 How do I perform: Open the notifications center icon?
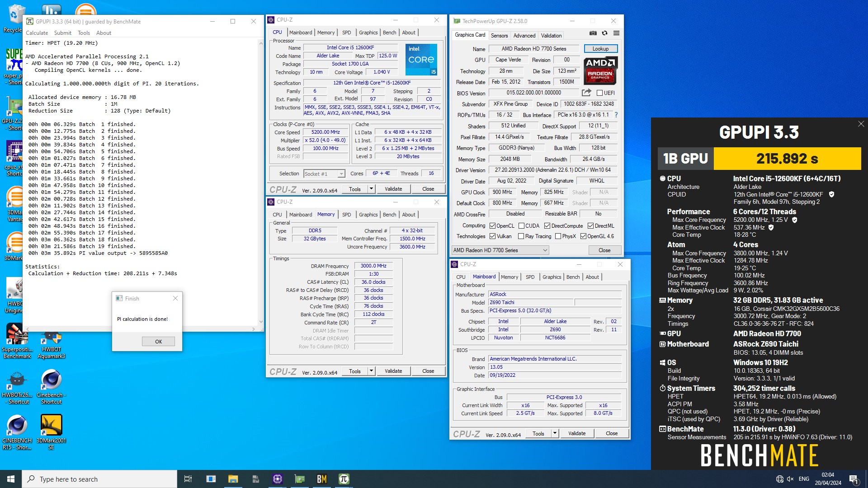click(854, 479)
